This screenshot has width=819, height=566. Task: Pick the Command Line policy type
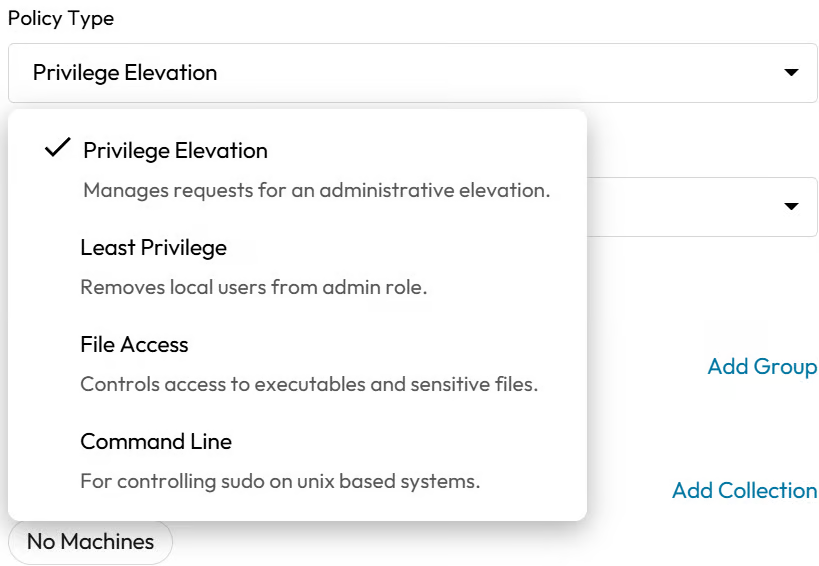tap(156, 442)
